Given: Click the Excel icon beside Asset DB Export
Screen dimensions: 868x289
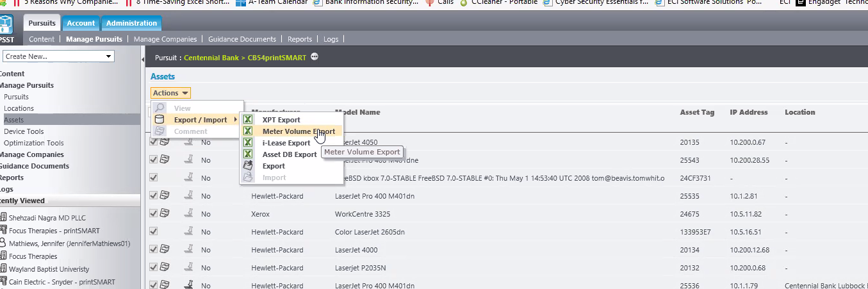Looking at the screenshot, I should [248, 154].
